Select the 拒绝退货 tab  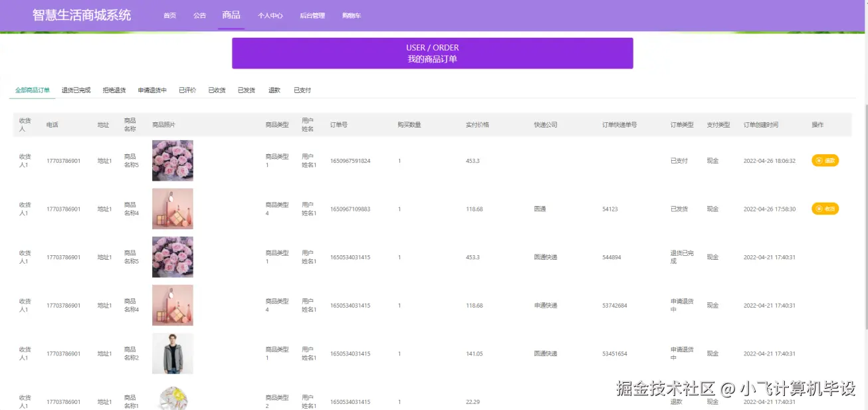[x=114, y=90]
